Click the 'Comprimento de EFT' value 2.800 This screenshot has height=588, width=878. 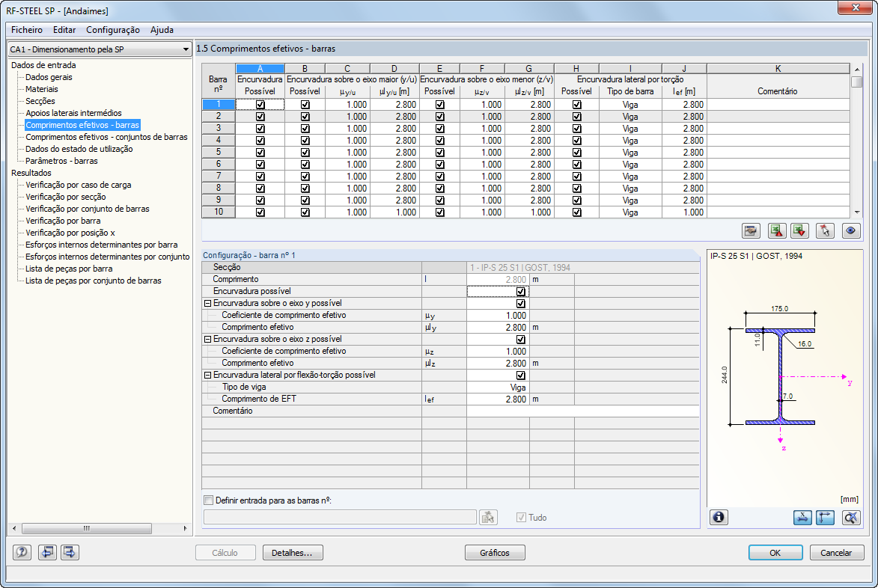[498, 399]
